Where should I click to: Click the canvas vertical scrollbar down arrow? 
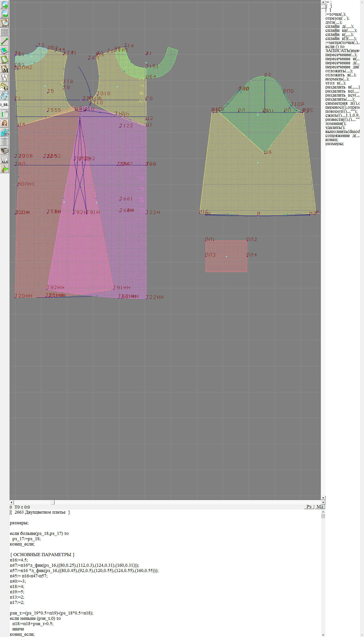click(323, 498)
